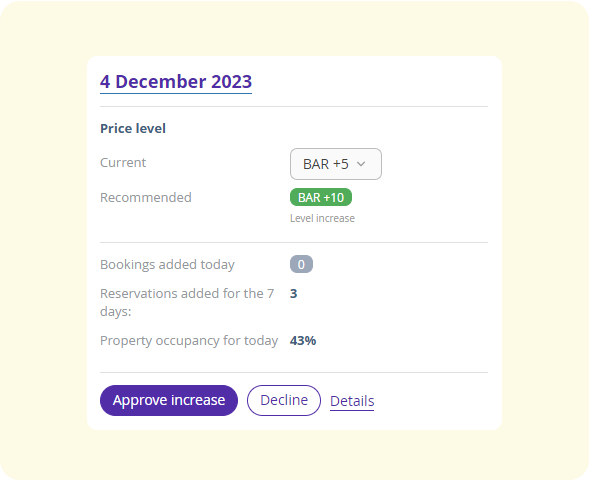Screen dimensions: 589x480
Task: Click the BAR +5 text in the selector
Action: point(326,164)
